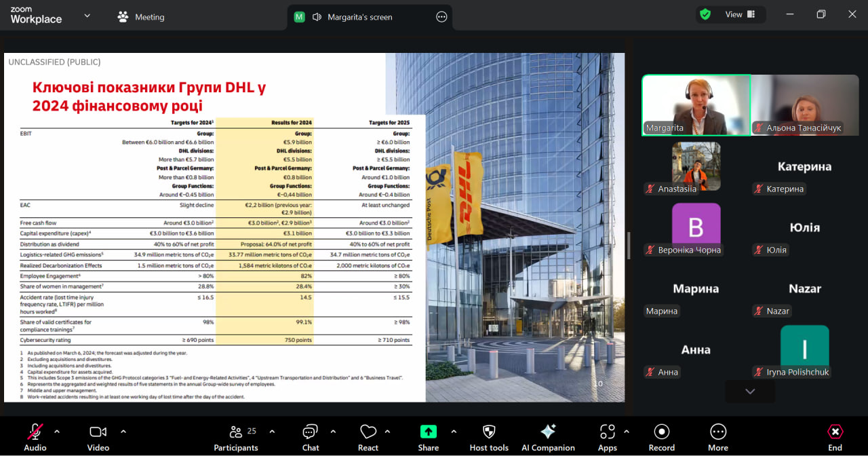Select Margarita's video thumbnail
Screen dimensions: 868x456
(696, 105)
